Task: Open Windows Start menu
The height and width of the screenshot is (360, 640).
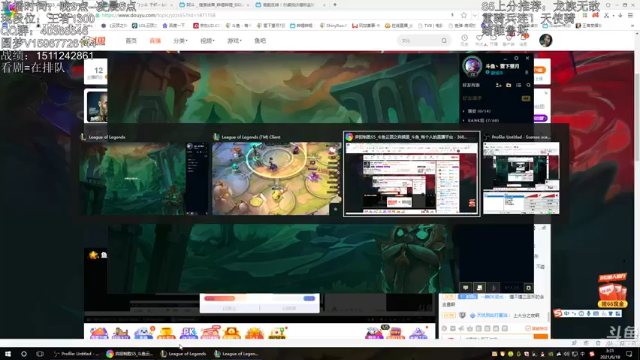Action: 8,354
